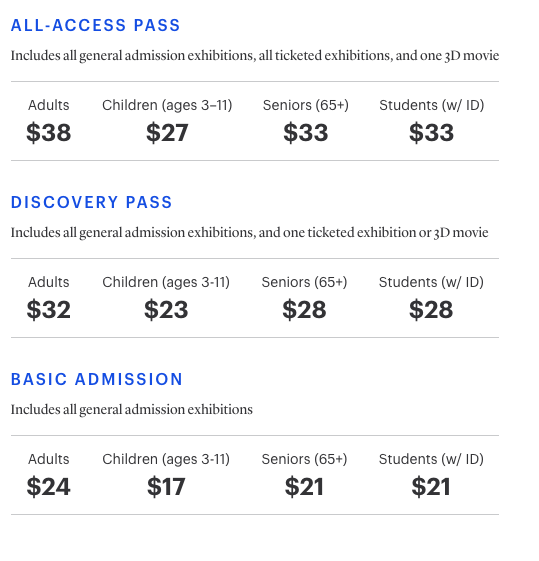Image resolution: width=539 pixels, height=561 pixels.
Task: Select the Discovery Pass Students $28 price
Action: (x=431, y=309)
